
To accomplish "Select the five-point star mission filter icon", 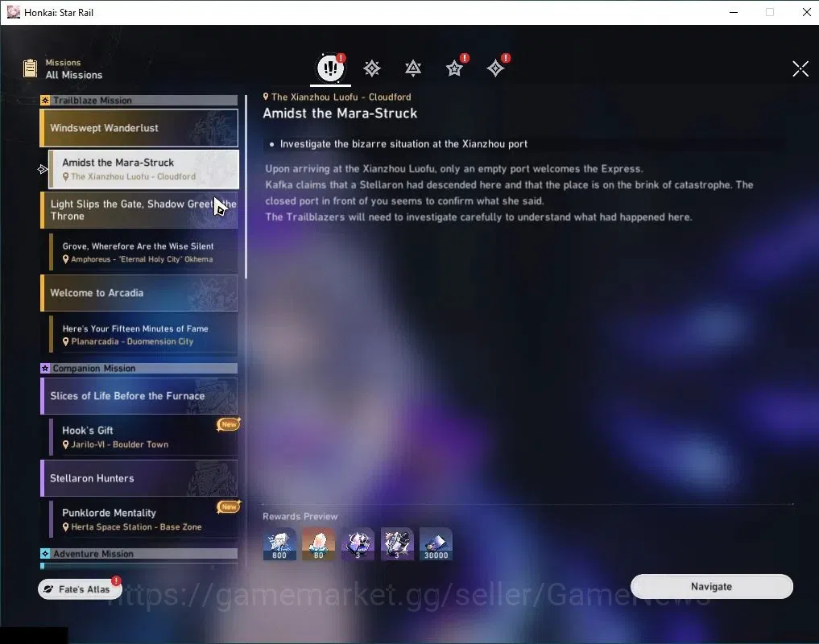I will pos(454,68).
